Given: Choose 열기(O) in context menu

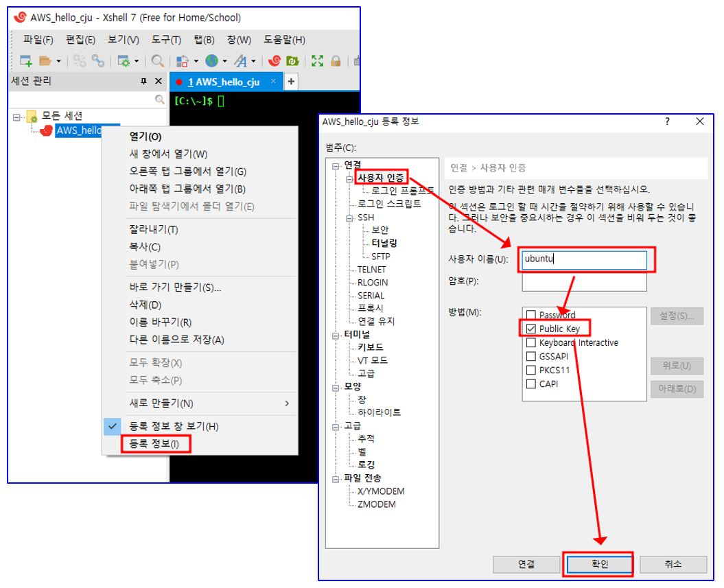Looking at the screenshot, I should coord(145,137).
